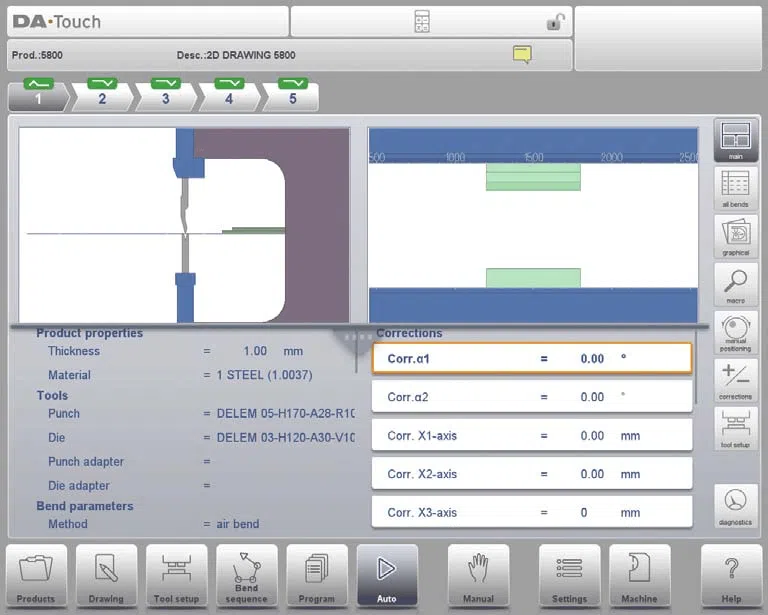Viewport: 768px width, 615px height.
Task: Open the Products menu
Action: (36, 576)
